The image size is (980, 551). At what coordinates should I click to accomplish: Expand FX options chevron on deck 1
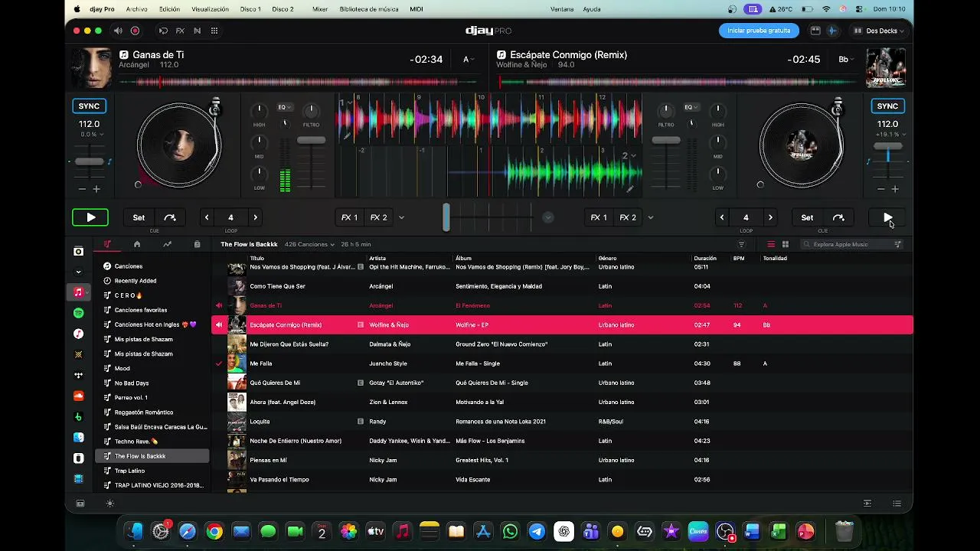401,217
